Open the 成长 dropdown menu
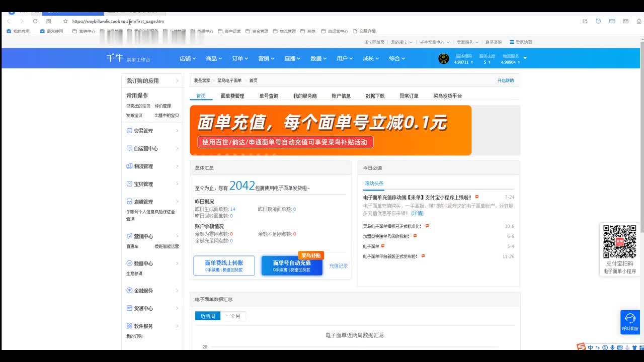The image size is (644, 362). [371, 59]
